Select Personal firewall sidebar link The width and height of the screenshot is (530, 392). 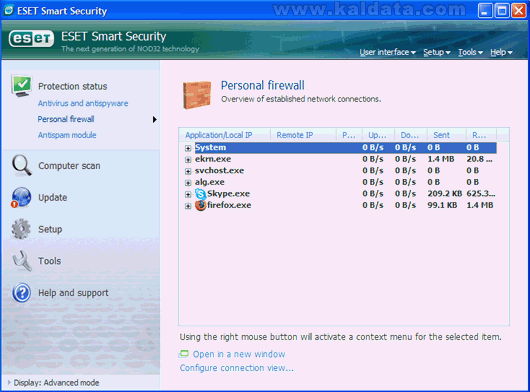(66, 119)
